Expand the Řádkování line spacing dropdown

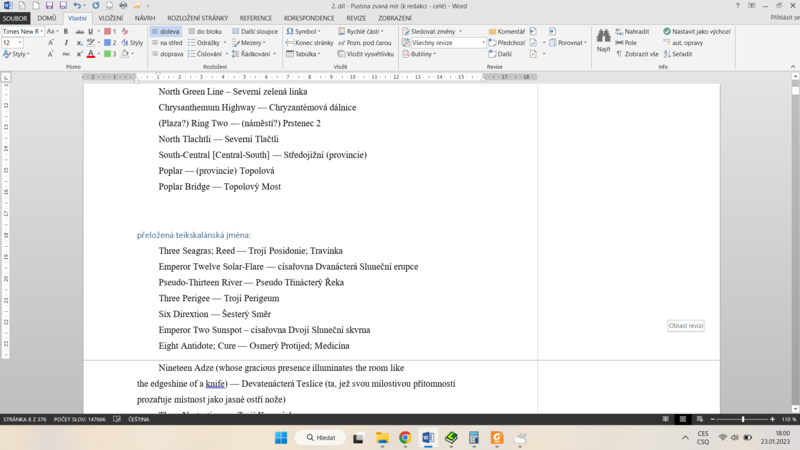(254, 54)
